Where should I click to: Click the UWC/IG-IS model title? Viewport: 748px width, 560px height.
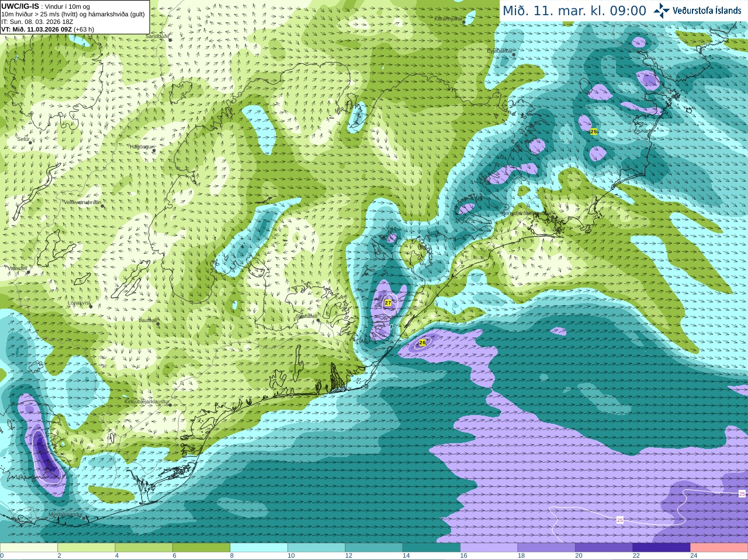[x=20, y=6]
